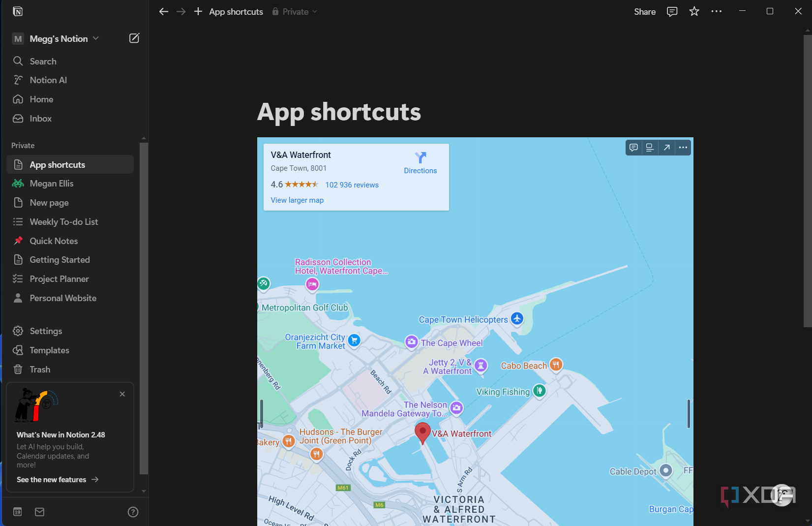Click the left resize handle of the map embed
Screen dimensions: 812x526
pyautogui.click(x=262, y=413)
